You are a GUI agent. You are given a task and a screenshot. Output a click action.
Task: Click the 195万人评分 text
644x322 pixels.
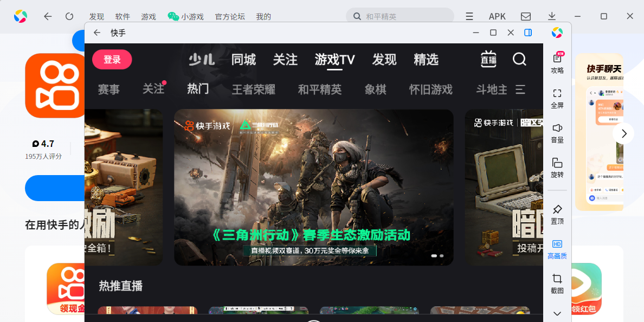coord(43,157)
